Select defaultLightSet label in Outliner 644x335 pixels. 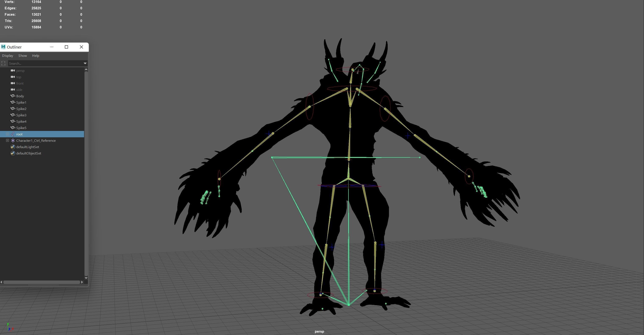(28, 147)
